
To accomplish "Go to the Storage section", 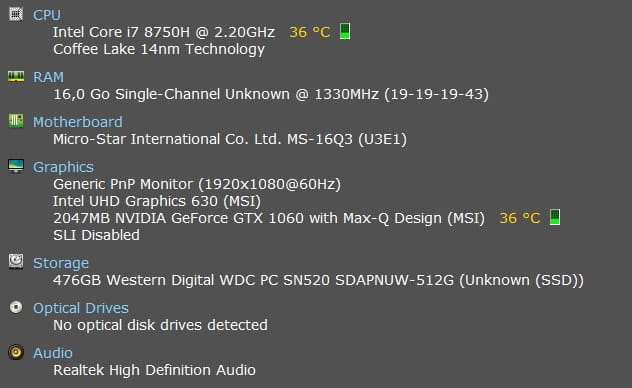I will [61, 263].
